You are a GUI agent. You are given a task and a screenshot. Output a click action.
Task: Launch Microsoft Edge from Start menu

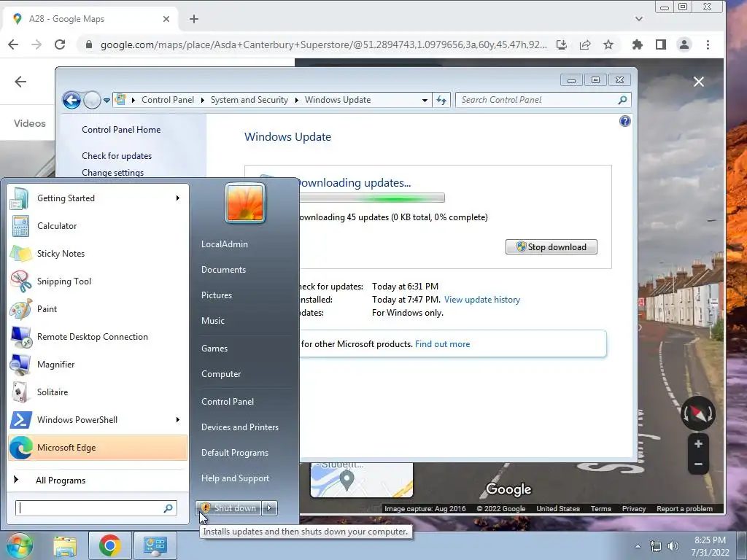click(98, 448)
